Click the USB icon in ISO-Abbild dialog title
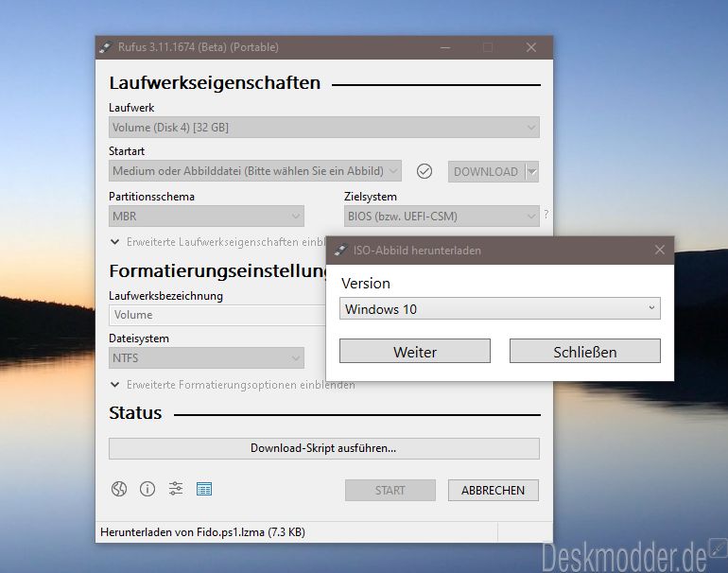728x573 pixels. (340, 251)
